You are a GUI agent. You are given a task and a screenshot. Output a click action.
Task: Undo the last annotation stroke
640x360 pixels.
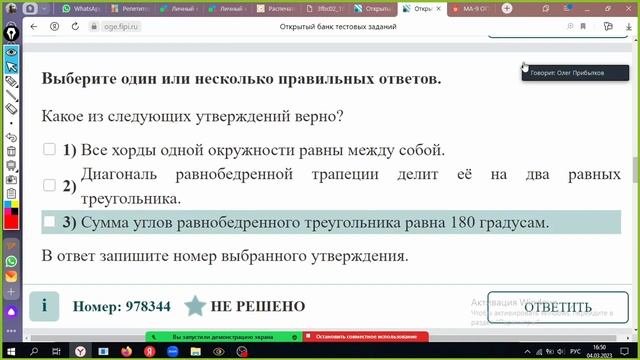(x=11, y=138)
